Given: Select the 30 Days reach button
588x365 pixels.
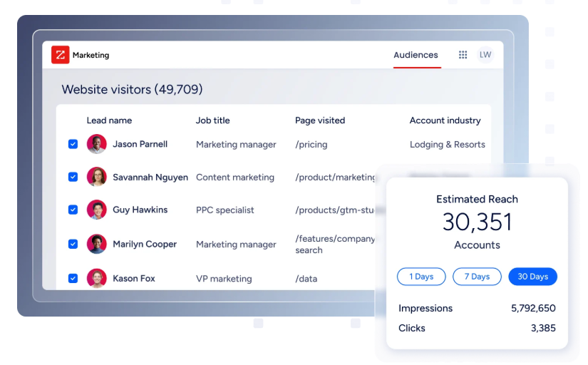Looking at the screenshot, I should click(x=532, y=277).
